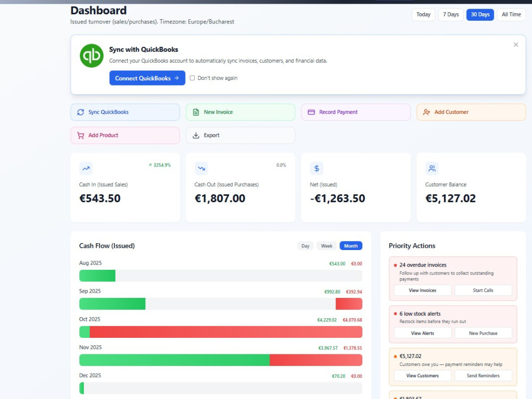This screenshot has height=399, width=532.
Task: Set the cash flow chart to Week
Action: click(x=327, y=246)
